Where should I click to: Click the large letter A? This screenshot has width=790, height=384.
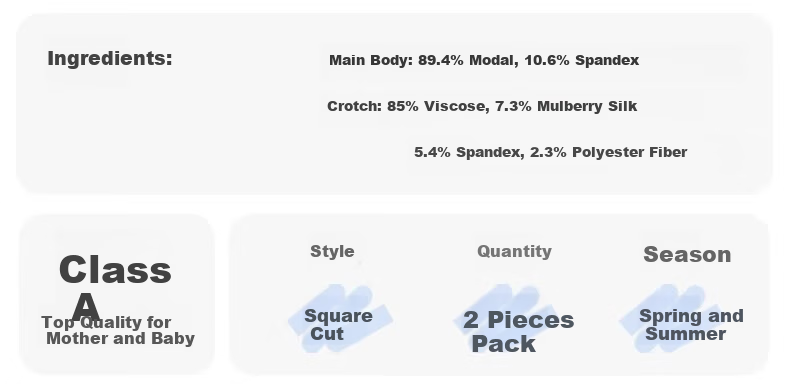[86, 306]
